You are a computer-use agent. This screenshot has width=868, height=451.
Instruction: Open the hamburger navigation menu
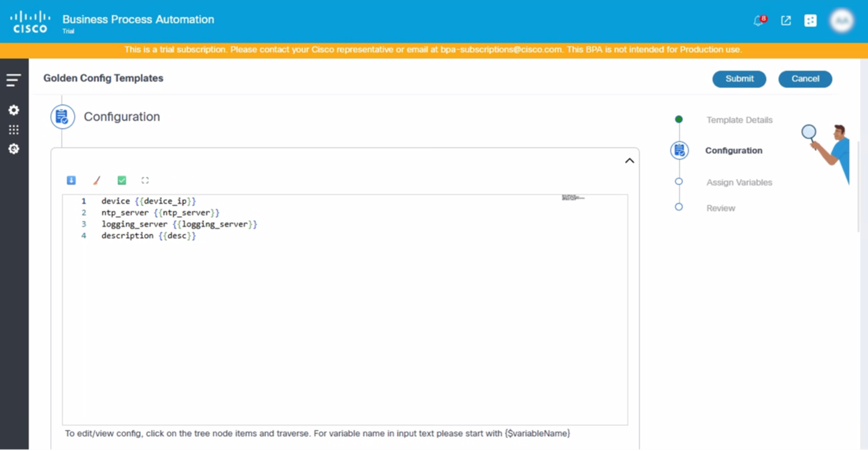(14, 80)
